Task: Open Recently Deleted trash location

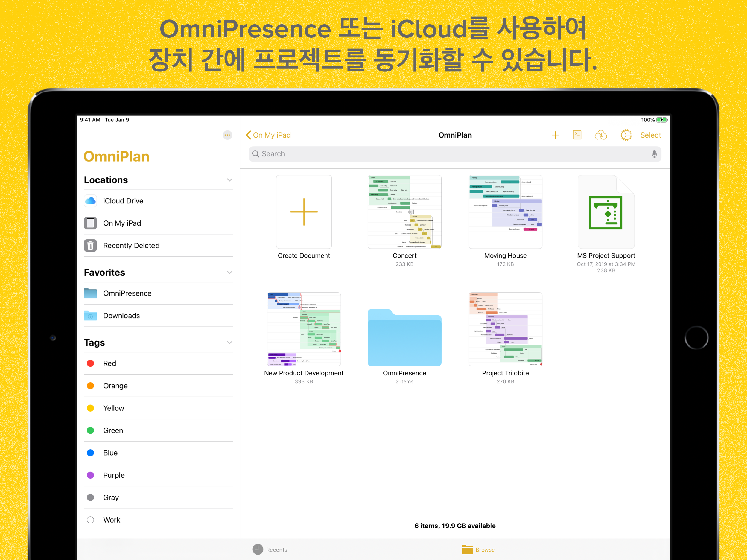Action: [131, 246]
